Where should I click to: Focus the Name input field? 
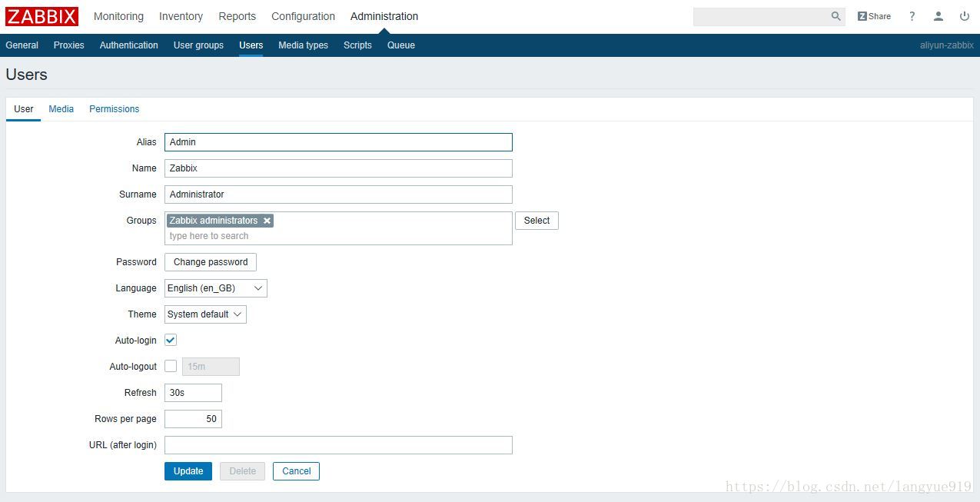[338, 168]
